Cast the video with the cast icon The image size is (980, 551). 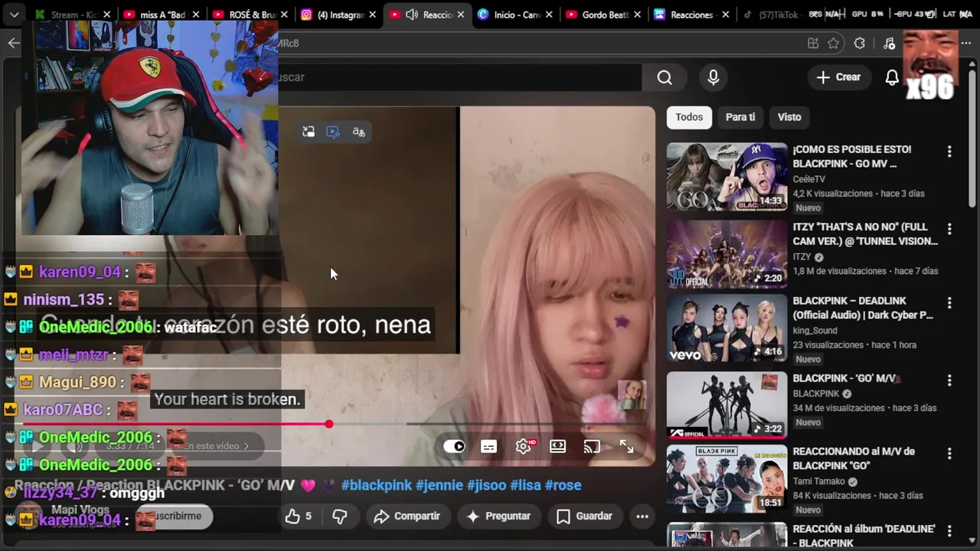(x=592, y=446)
